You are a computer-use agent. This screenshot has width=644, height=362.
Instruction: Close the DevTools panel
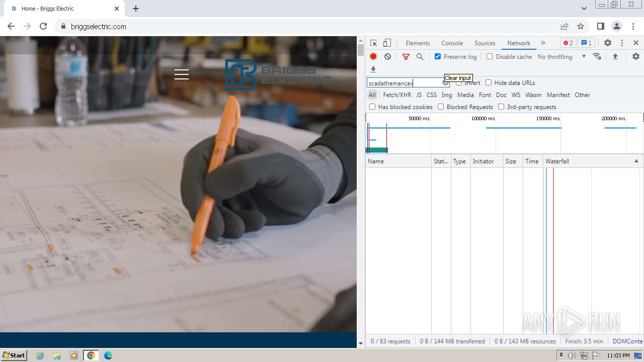(636, 43)
